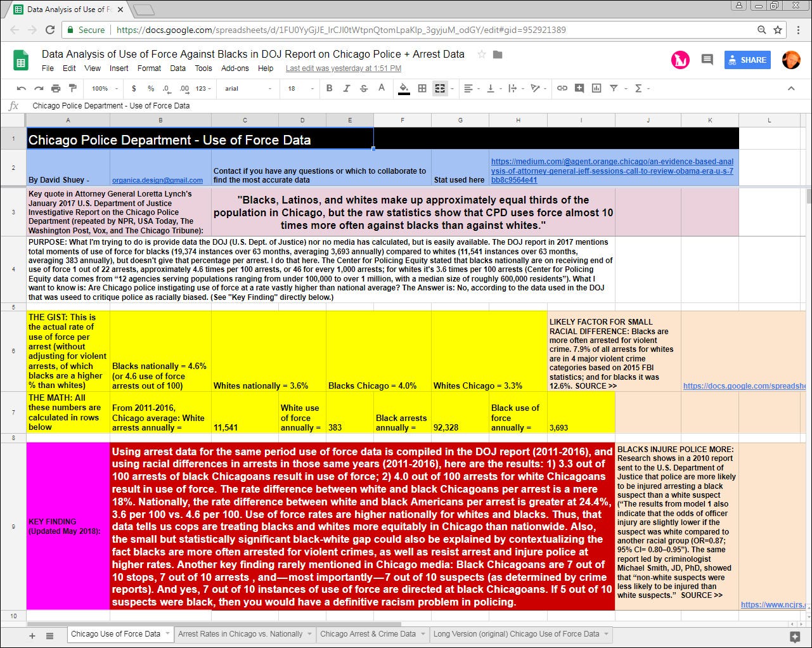Open the Explore panel in bottom corner
This screenshot has height=648, width=812.
[x=795, y=637]
